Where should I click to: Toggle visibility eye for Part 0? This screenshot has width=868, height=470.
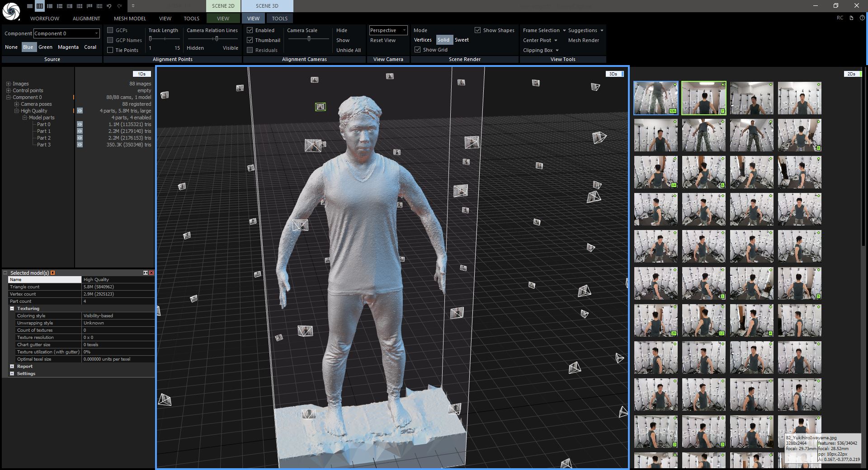(80, 124)
